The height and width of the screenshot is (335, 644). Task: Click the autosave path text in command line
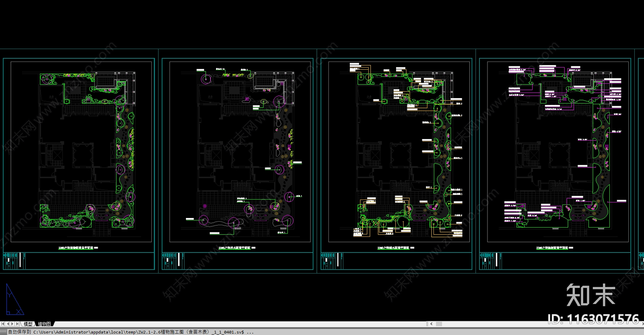pyautogui.click(x=131, y=332)
